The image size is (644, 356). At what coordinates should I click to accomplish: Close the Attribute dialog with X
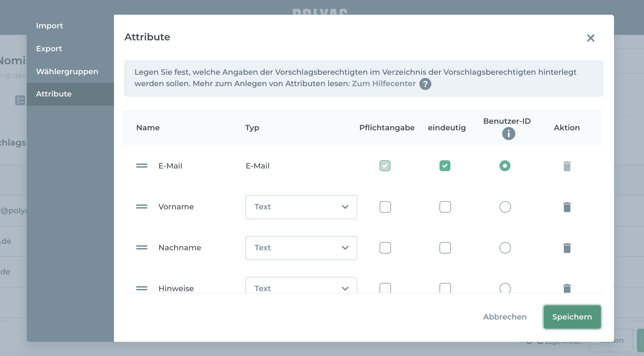(591, 38)
